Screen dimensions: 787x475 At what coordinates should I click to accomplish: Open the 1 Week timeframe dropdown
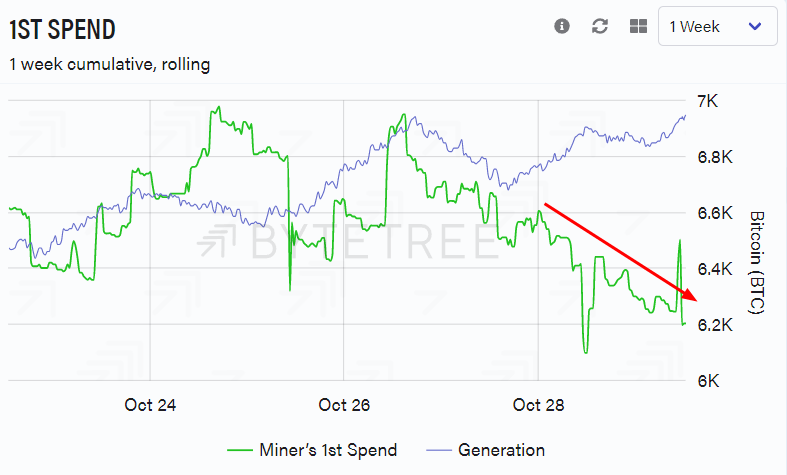pyautogui.click(x=717, y=27)
